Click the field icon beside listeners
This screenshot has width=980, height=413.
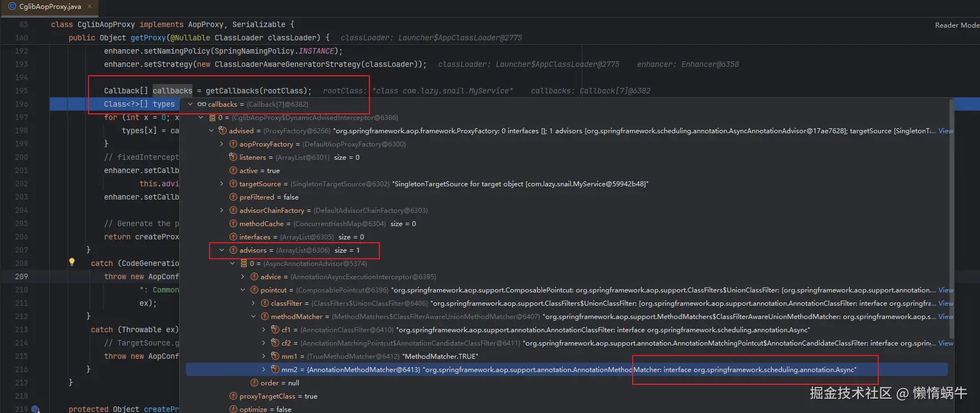coord(233,157)
